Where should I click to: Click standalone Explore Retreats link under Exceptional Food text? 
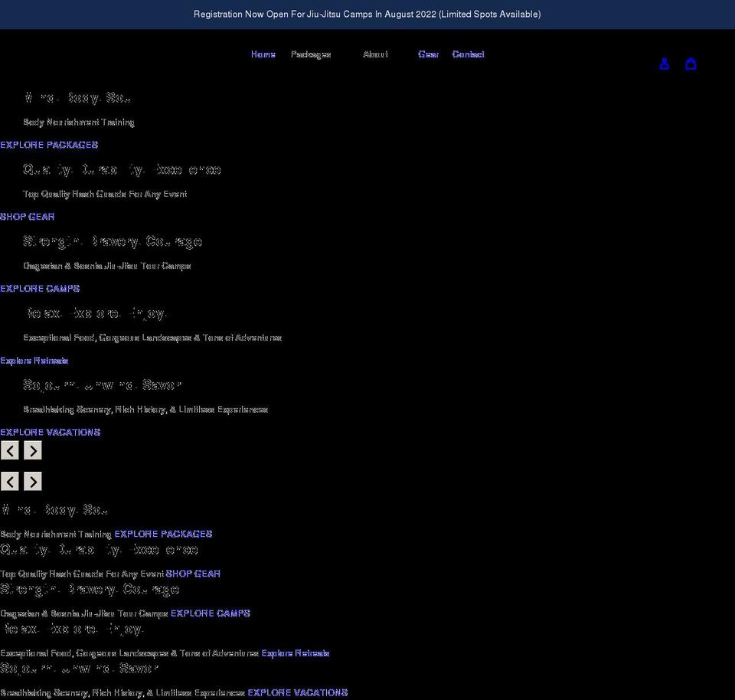point(34,361)
